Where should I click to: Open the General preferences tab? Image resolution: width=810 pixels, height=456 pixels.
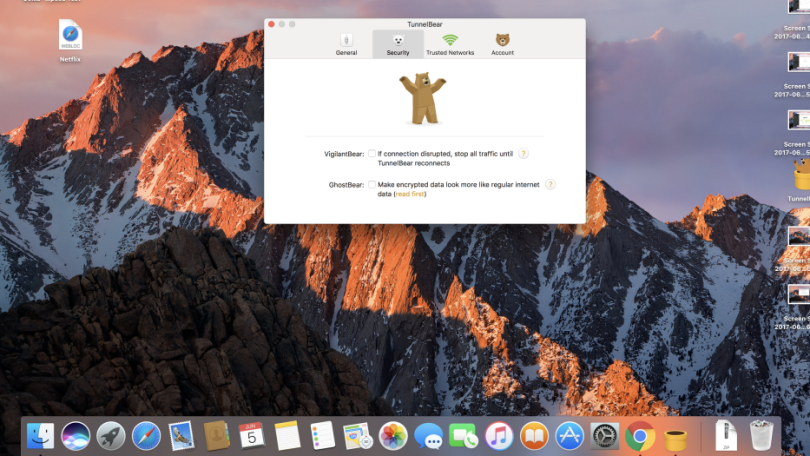[346, 44]
